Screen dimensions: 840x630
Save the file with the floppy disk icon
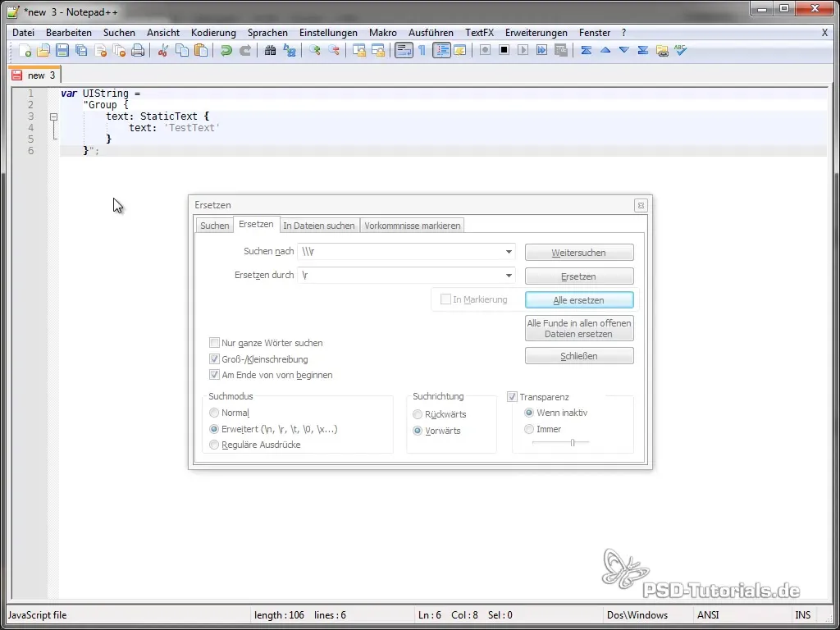[x=62, y=51]
